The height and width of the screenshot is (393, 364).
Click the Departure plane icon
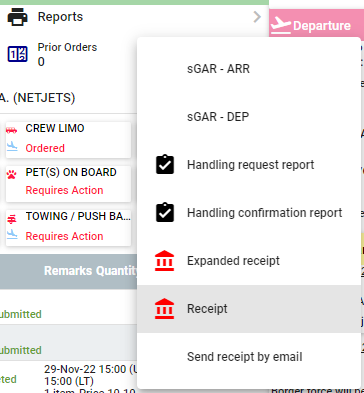coord(281,25)
